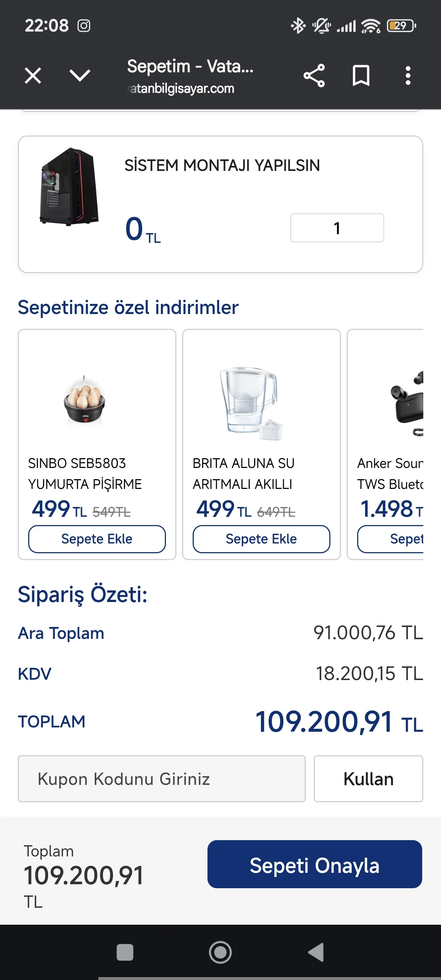This screenshot has height=980, width=441.
Task: Confirm cart with Sepeti Onayla
Action: [x=314, y=864]
